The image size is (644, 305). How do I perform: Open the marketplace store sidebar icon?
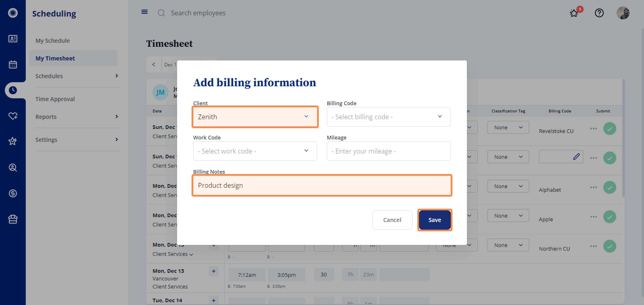[13, 219]
